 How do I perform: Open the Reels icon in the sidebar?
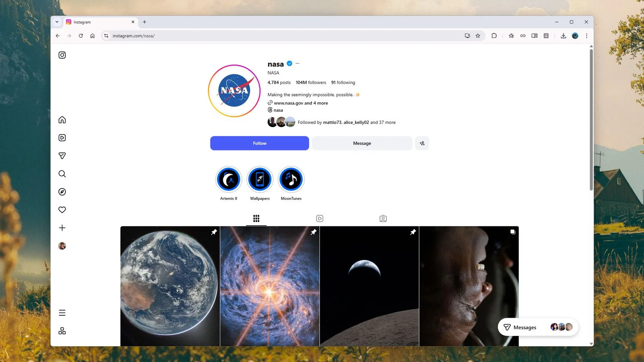(x=62, y=138)
